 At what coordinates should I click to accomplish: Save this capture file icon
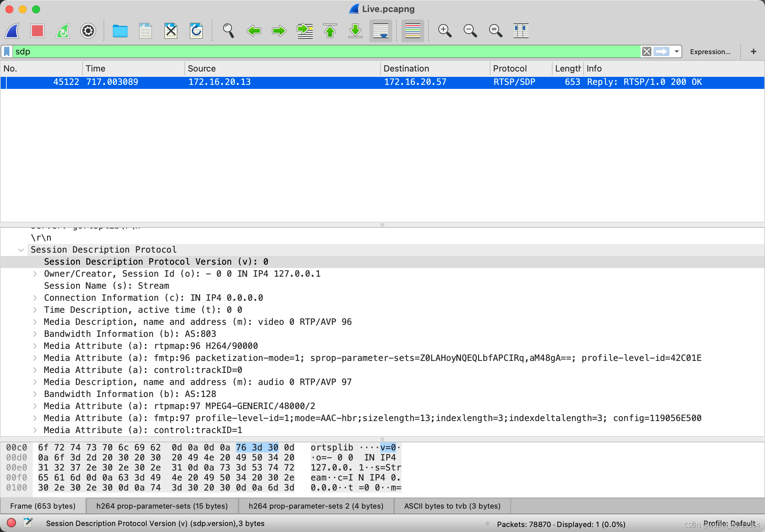pyautogui.click(x=145, y=31)
